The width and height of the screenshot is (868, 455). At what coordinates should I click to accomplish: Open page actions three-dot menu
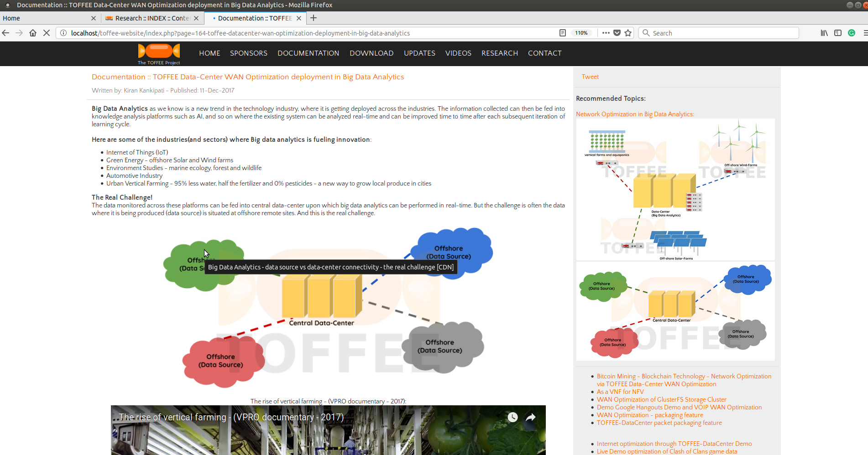pos(606,33)
